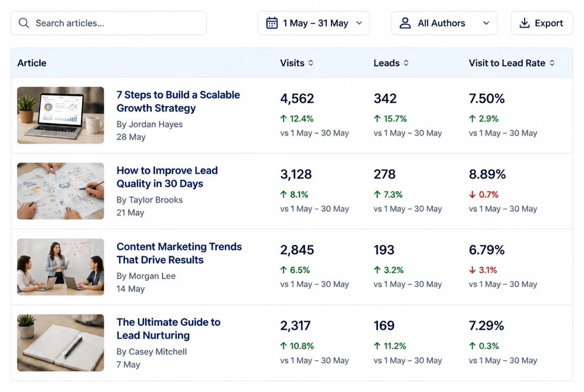The width and height of the screenshot is (584, 392).
Task: Click the 8.1% visits increase indicator
Action: pos(294,194)
